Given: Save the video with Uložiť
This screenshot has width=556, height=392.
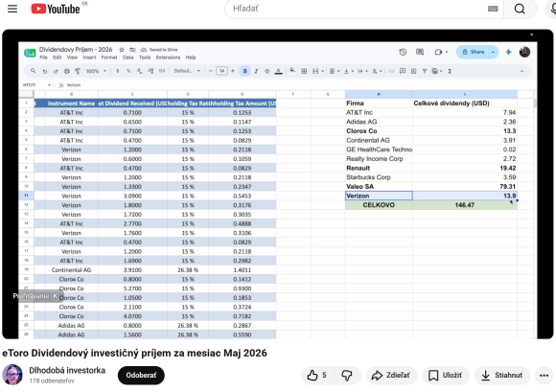Looking at the screenshot, I should (446, 375).
